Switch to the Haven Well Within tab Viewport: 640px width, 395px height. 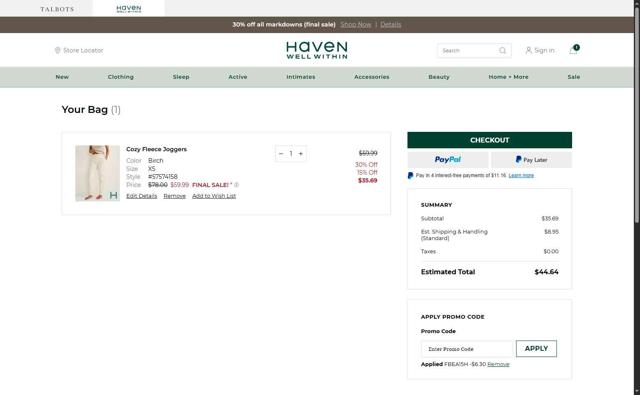point(129,9)
